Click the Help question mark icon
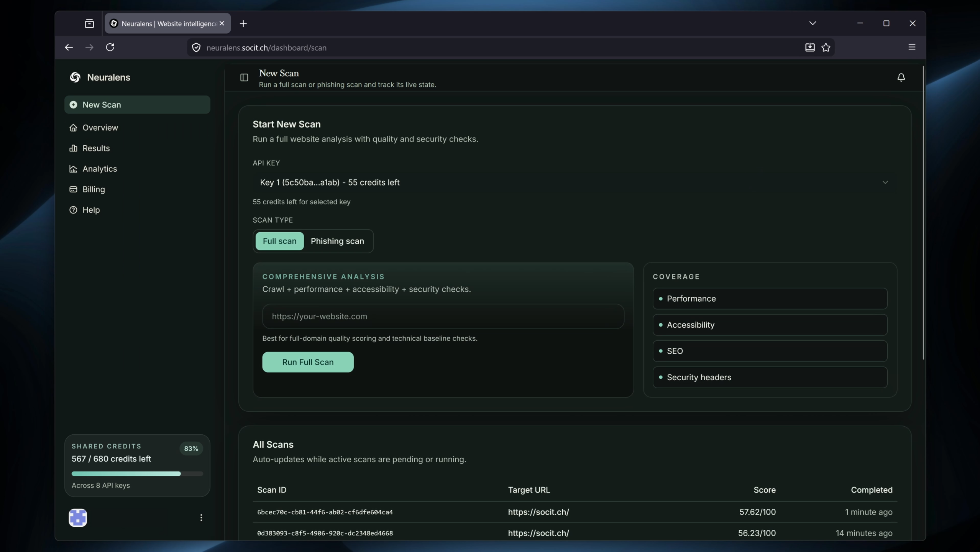Image resolution: width=980 pixels, height=552 pixels. point(73,210)
